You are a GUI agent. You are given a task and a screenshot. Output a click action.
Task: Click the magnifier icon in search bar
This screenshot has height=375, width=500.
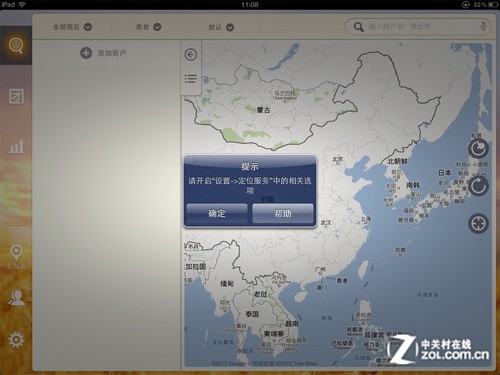pos(359,27)
